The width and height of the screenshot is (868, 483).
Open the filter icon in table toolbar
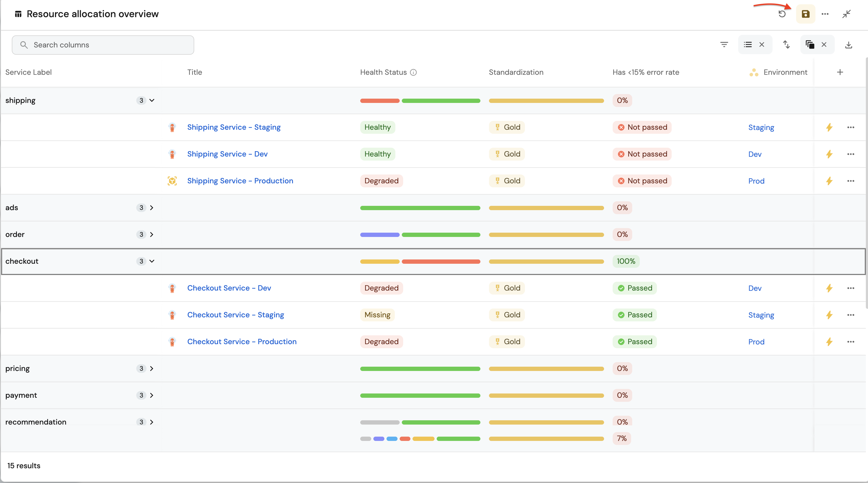coord(724,44)
